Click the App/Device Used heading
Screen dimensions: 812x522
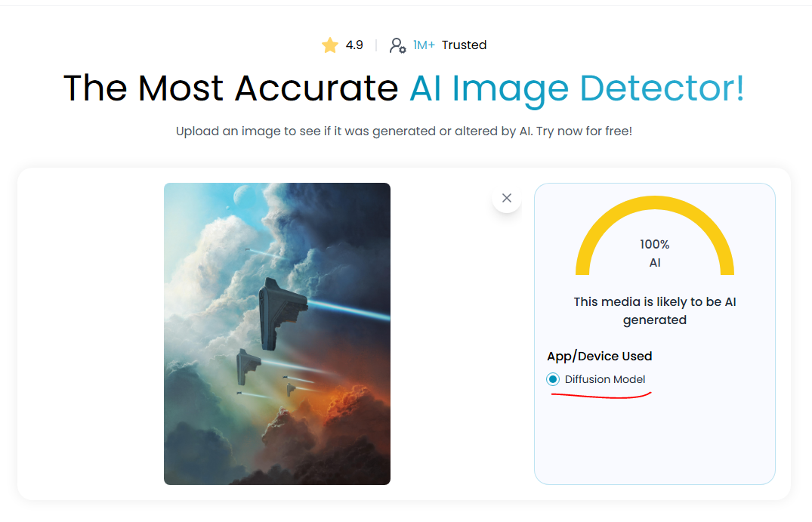pos(599,357)
